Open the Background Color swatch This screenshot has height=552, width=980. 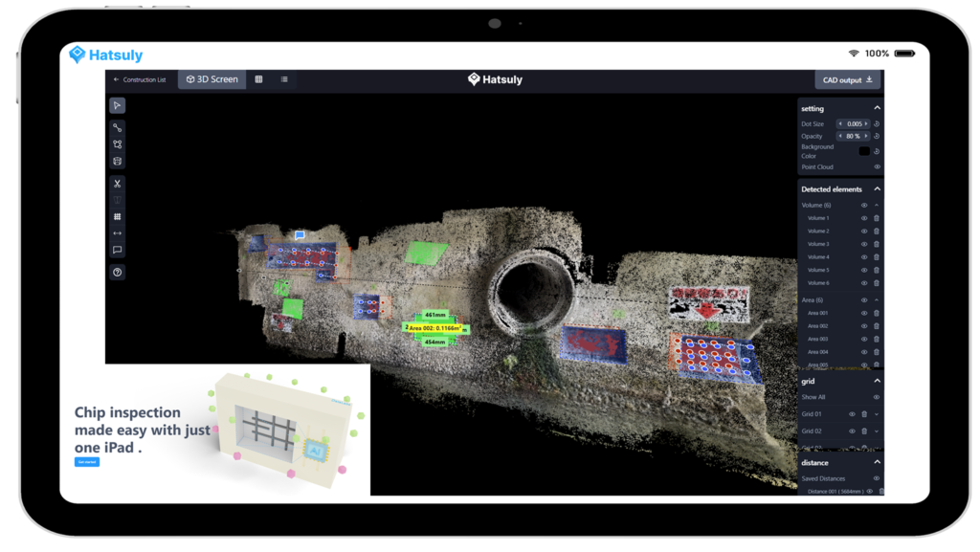coord(864,151)
